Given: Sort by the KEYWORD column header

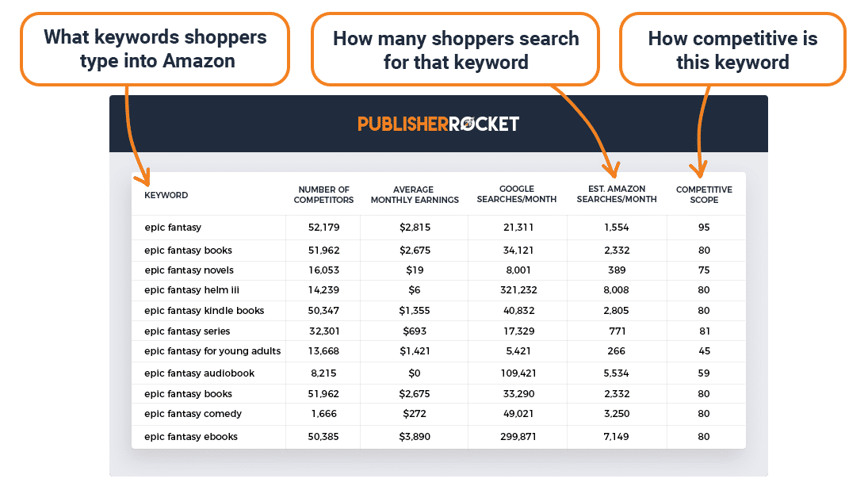Looking at the screenshot, I should [166, 195].
